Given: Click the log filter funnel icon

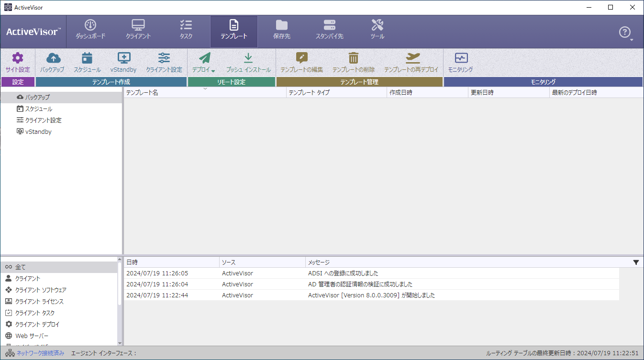Looking at the screenshot, I should click(x=636, y=262).
